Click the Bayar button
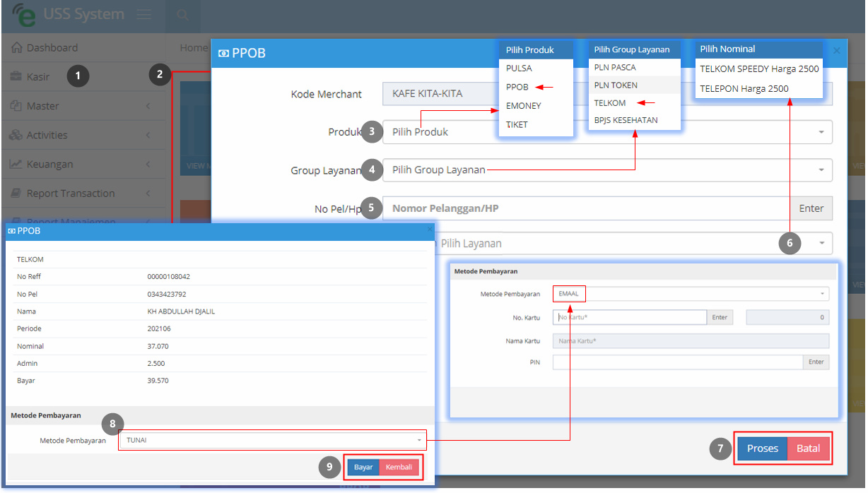 [363, 467]
